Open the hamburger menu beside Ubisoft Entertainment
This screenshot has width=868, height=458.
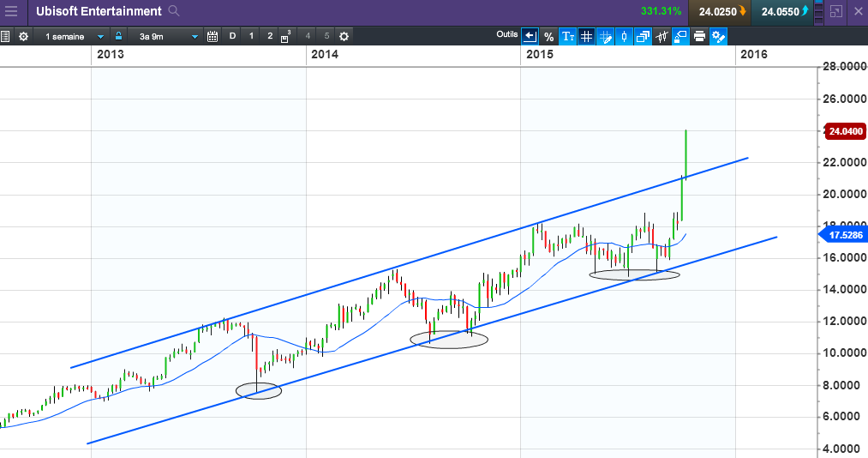(x=11, y=11)
